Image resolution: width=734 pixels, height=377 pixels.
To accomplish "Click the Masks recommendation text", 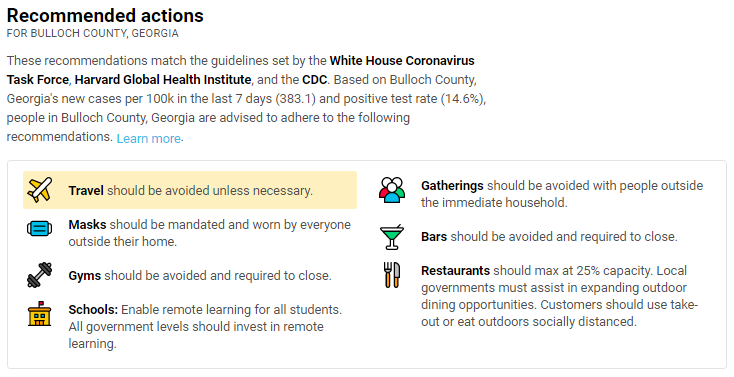I will pyautogui.click(x=209, y=233).
